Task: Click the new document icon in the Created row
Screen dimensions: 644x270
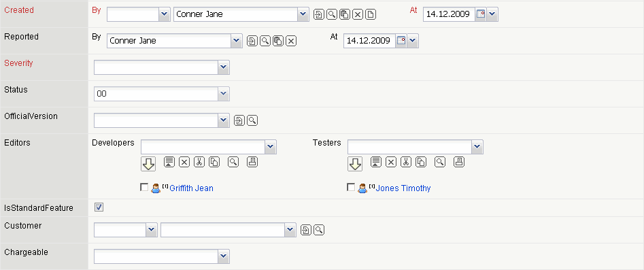Action: pyautogui.click(x=371, y=14)
